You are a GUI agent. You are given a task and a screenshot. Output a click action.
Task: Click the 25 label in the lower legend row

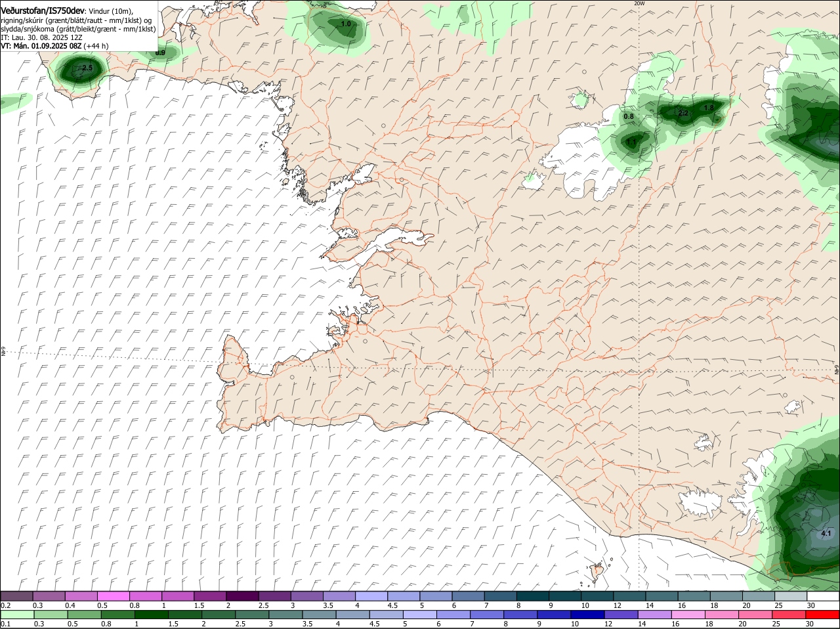(778, 624)
